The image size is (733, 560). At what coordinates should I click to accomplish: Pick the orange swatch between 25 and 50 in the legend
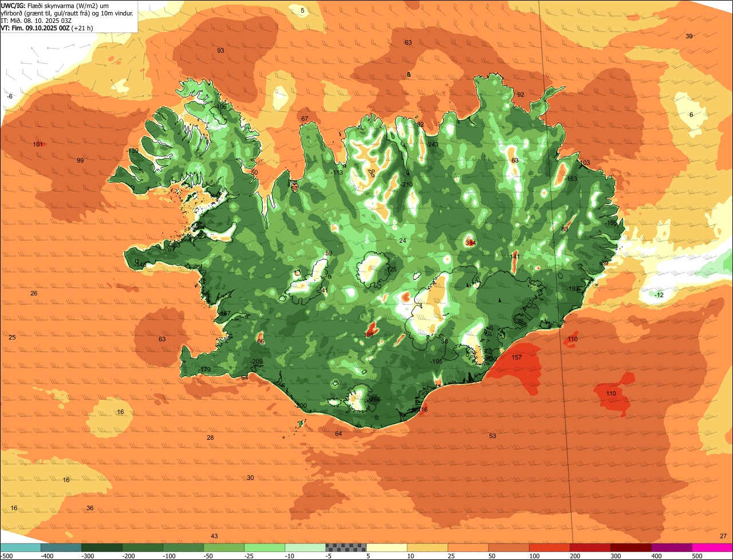[x=468, y=547]
